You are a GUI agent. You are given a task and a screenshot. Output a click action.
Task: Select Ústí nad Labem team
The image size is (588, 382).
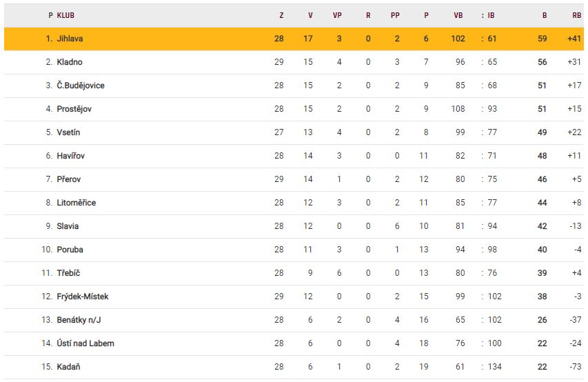(85, 343)
